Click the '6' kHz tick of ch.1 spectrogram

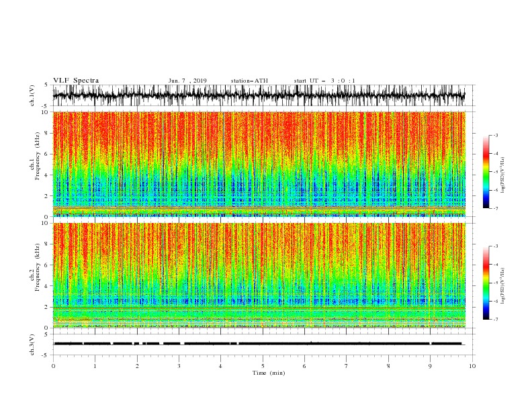[x=46, y=154]
